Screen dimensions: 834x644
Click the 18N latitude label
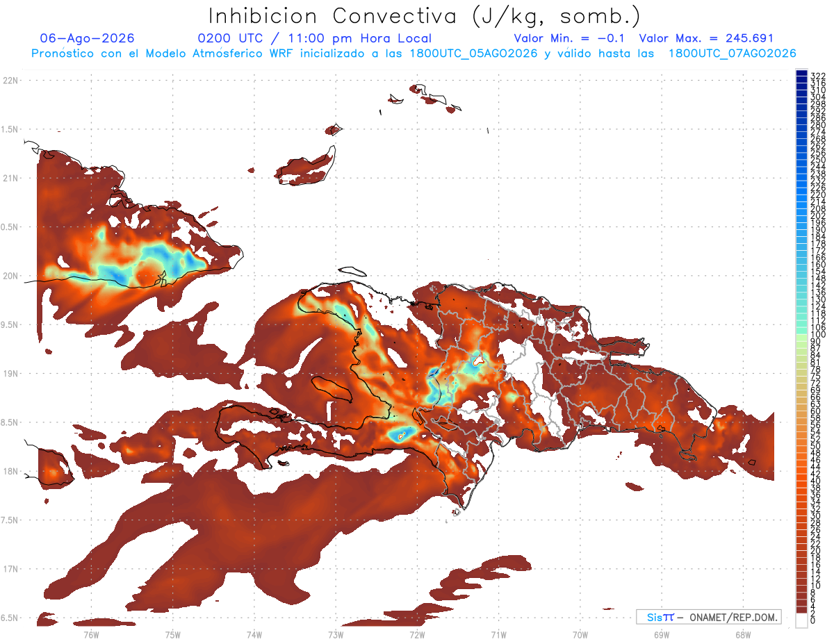pos(10,471)
